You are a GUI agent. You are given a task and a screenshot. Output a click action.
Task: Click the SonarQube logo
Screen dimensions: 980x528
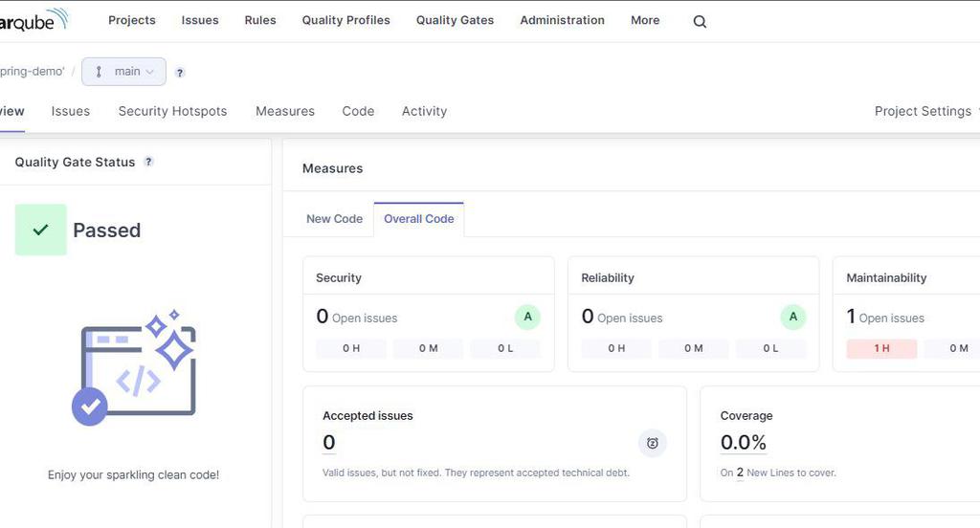[33, 19]
